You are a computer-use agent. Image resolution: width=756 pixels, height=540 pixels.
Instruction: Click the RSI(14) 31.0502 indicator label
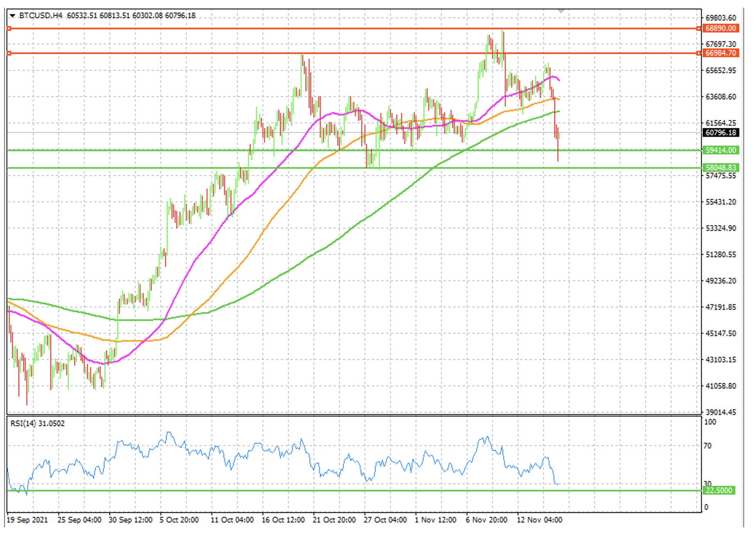pos(38,423)
